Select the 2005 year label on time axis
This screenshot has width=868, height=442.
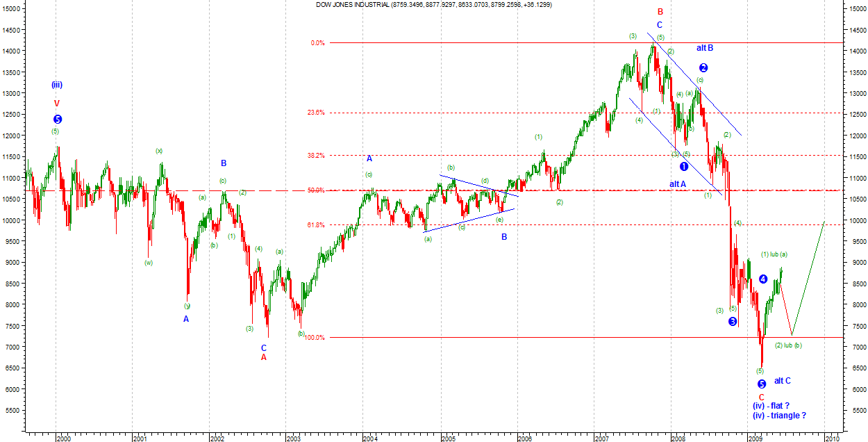point(448,439)
